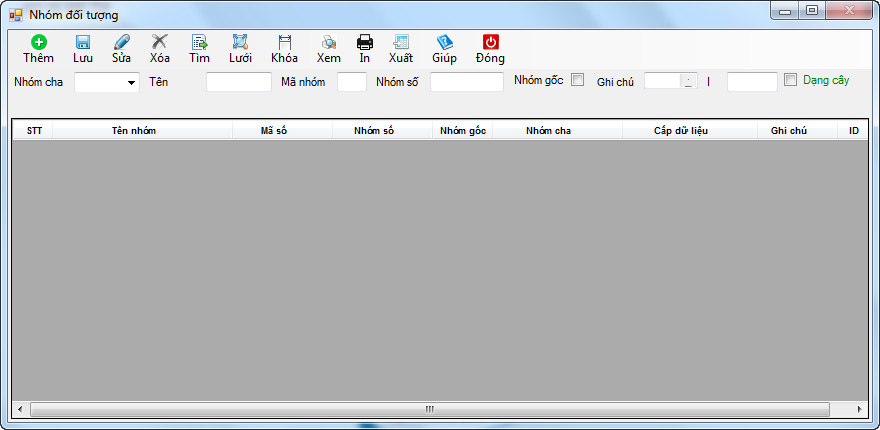Click the Ghi chú column header
The height and width of the screenshot is (430, 880).
797,131
